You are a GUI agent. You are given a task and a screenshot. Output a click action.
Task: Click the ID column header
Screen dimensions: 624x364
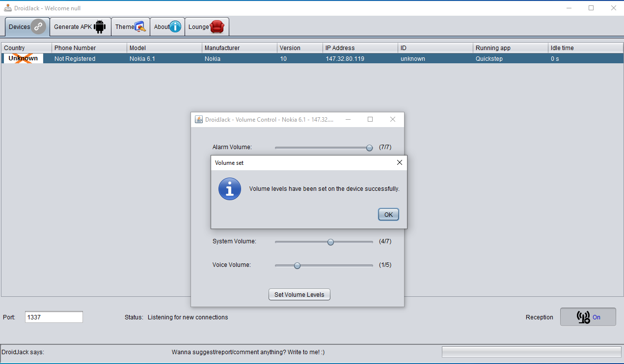(435, 48)
